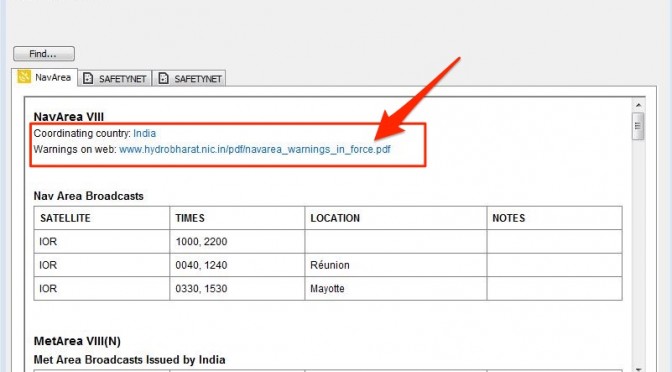Click the Réunion location cell
The height and width of the screenshot is (372, 672).
pyautogui.click(x=396, y=265)
